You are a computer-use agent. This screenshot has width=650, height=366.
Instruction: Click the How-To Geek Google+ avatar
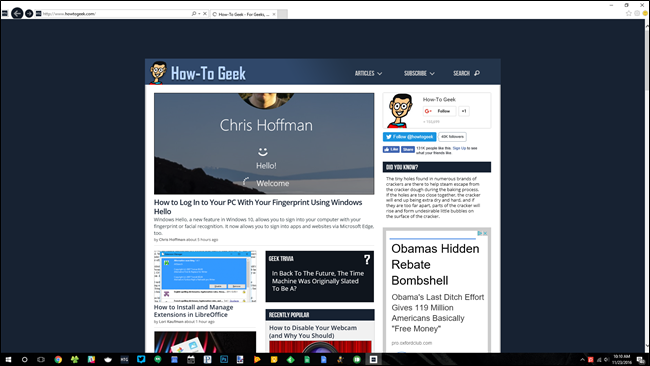pos(400,111)
